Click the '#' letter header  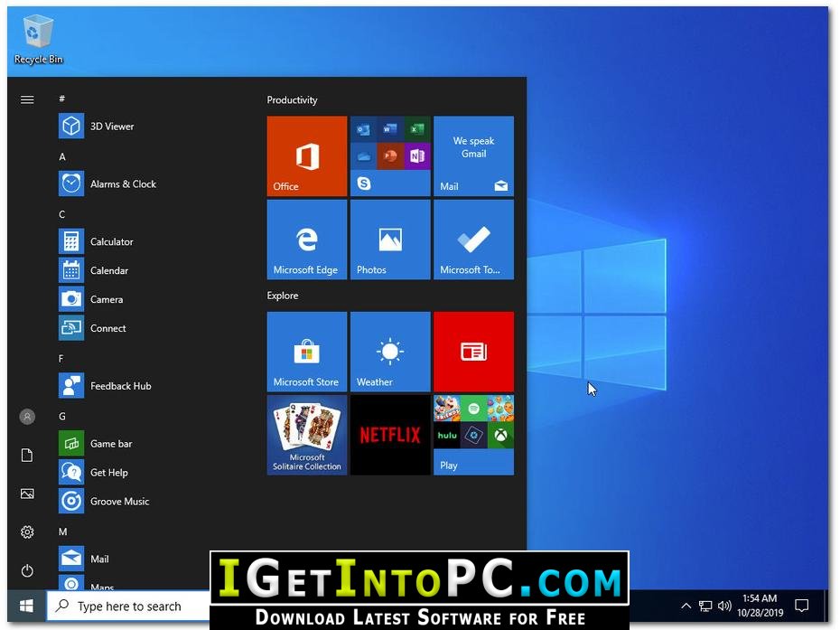pos(62,99)
